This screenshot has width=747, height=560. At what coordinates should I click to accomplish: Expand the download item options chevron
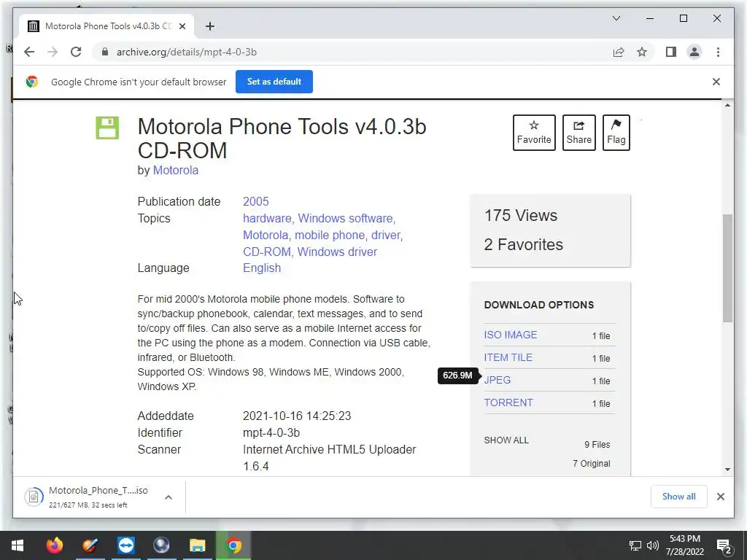pyautogui.click(x=169, y=497)
